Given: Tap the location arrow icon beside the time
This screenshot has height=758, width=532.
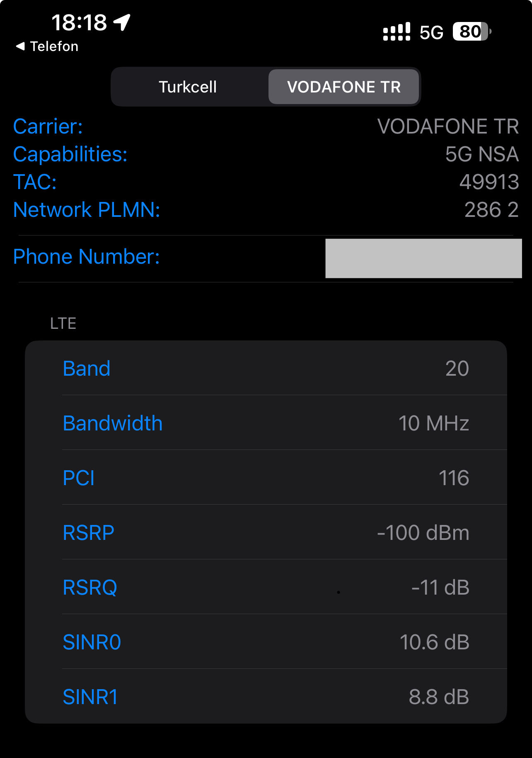Looking at the screenshot, I should (x=122, y=22).
